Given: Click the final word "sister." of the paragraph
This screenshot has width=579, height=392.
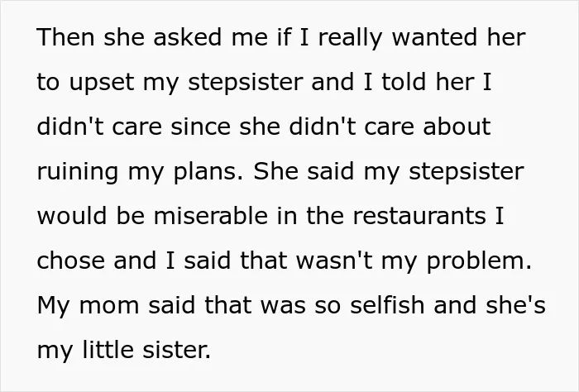Looking at the screenshot, I should click(x=176, y=350).
